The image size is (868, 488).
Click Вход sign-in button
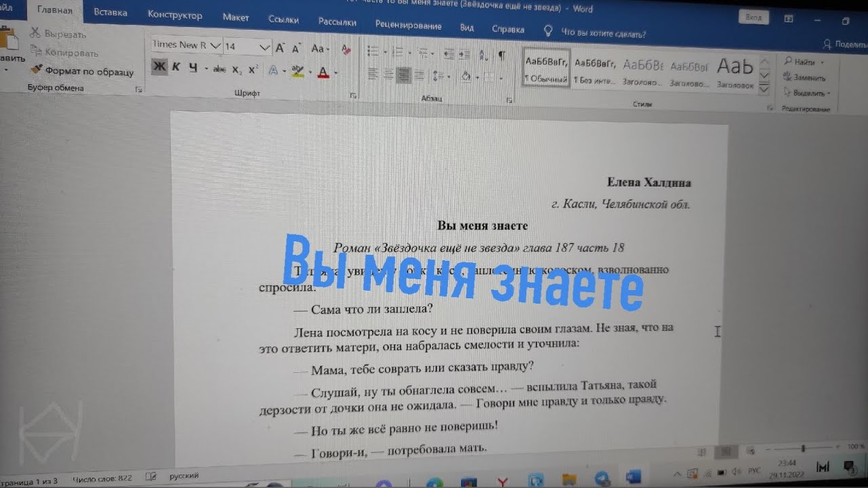click(x=753, y=18)
